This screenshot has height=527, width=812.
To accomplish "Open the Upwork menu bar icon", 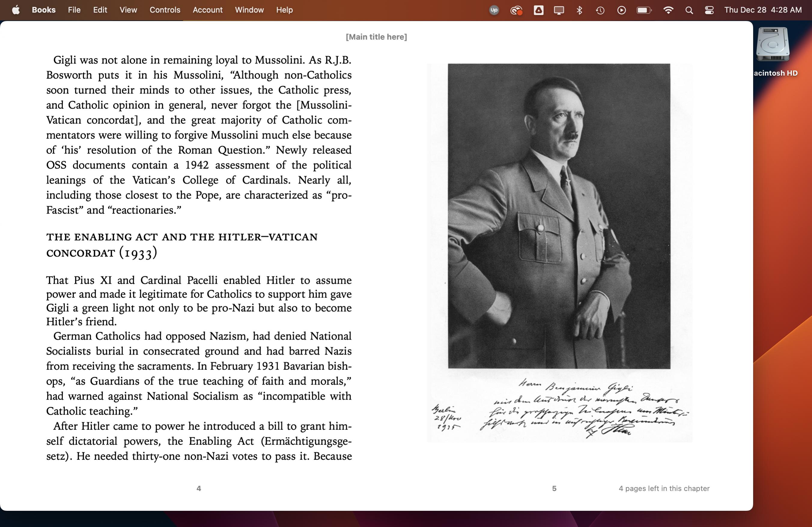I will pyautogui.click(x=494, y=10).
